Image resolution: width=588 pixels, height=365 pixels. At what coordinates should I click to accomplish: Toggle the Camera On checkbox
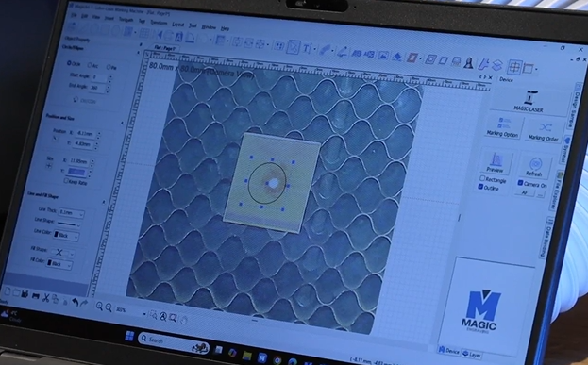click(520, 183)
